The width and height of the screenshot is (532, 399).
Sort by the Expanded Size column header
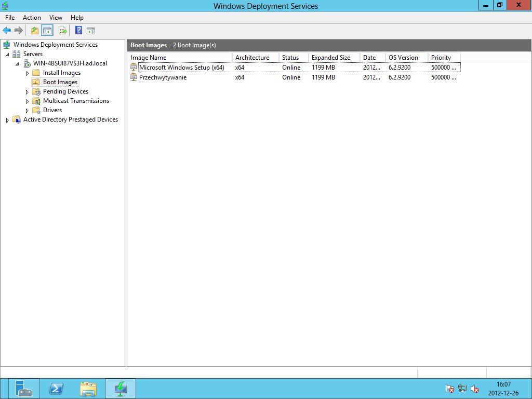[334, 58]
